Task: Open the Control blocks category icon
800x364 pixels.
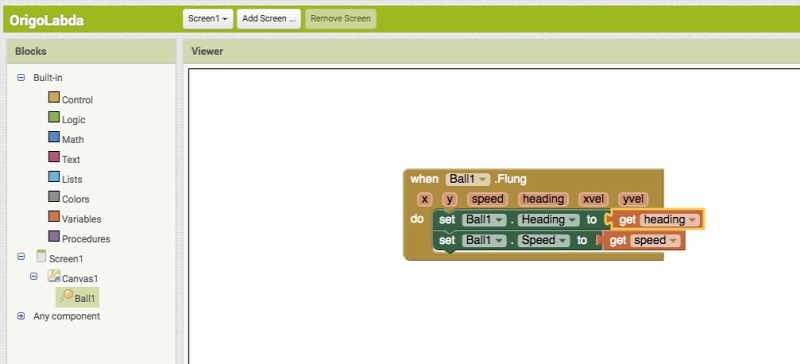Action: click(54, 97)
